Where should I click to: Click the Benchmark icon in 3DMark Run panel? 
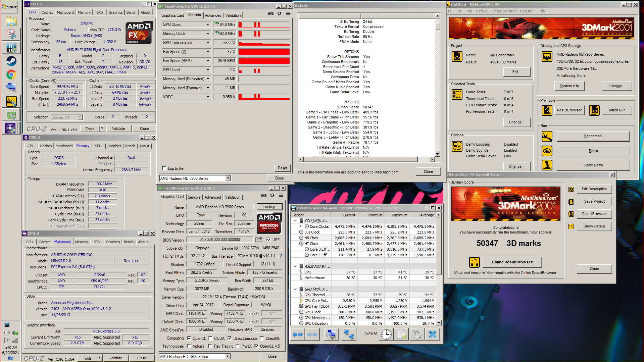(x=547, y=136)
